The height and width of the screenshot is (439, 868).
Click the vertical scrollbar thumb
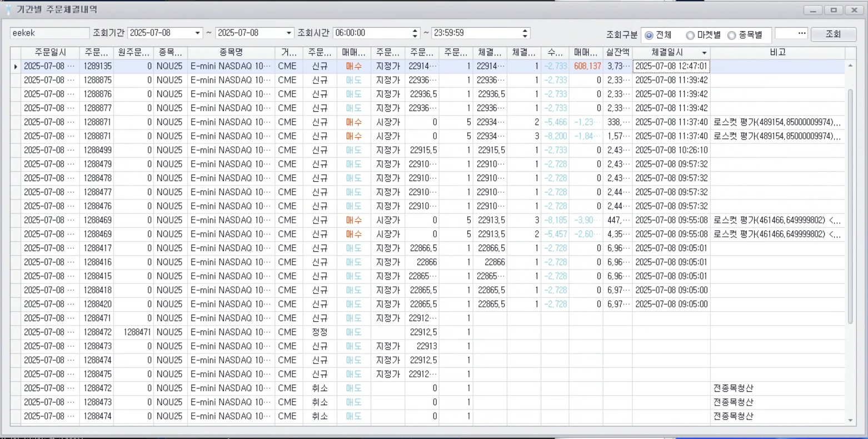coord(850,206)
